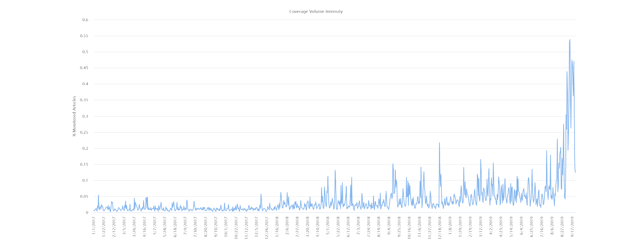Click the 3/12/2019 x-axis date label
644x248 pixels.
(481, 227)
